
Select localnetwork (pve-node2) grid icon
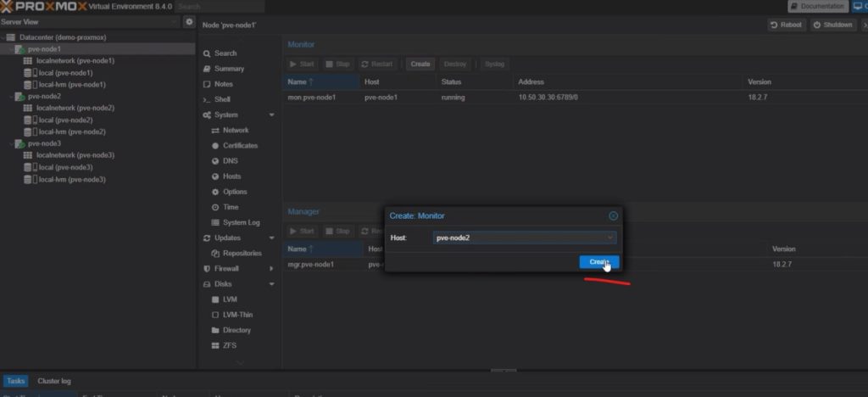point(28,108)
